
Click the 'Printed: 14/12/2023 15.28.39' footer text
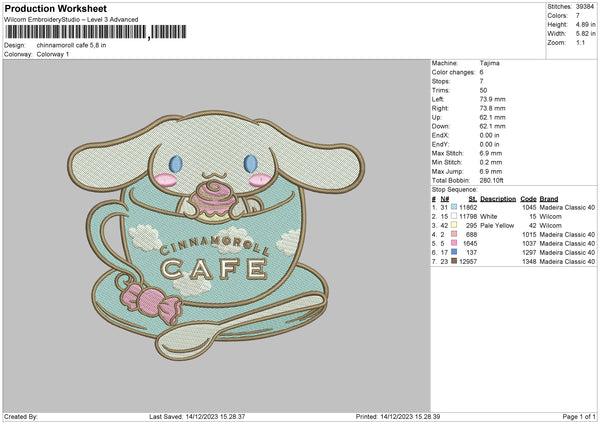[x=398, y=417]
